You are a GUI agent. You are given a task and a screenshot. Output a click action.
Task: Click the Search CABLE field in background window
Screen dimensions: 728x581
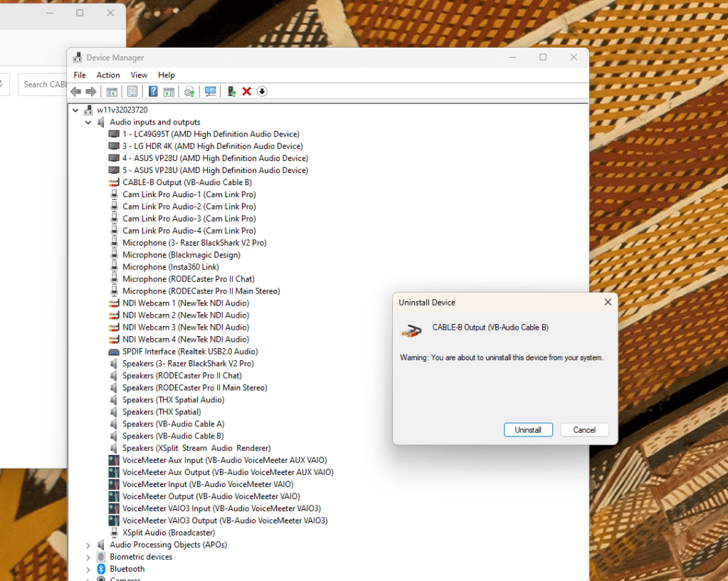(43, 85)
